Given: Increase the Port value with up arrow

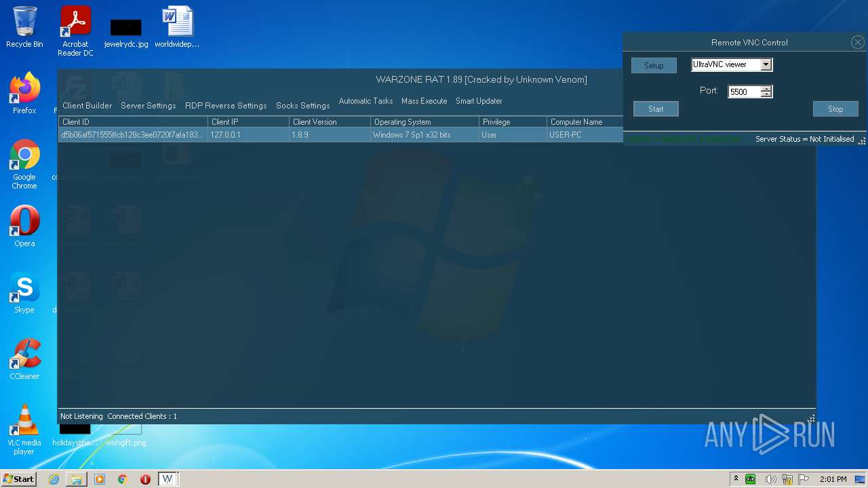Looking at the screenshot, I should pyautogui.click(x=766, y=88).
